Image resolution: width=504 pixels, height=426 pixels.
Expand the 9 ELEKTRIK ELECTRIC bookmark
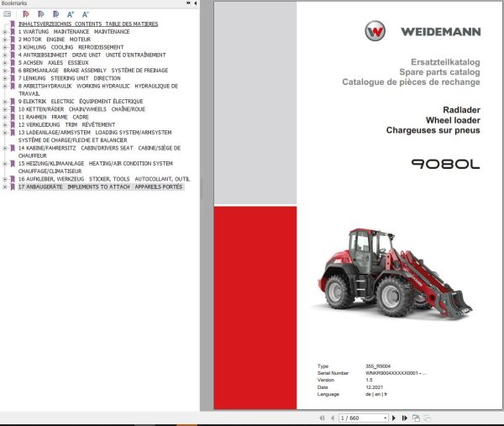point(5,102)
